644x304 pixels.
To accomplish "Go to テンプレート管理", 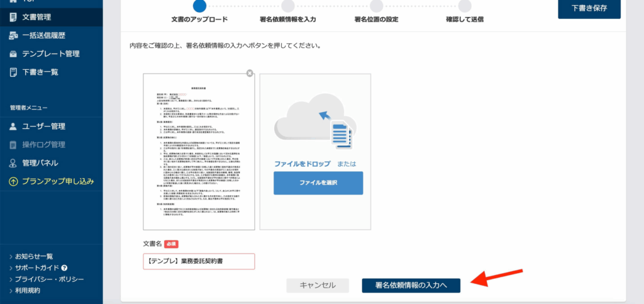I will pyautogui.click(x=52, y=54).
